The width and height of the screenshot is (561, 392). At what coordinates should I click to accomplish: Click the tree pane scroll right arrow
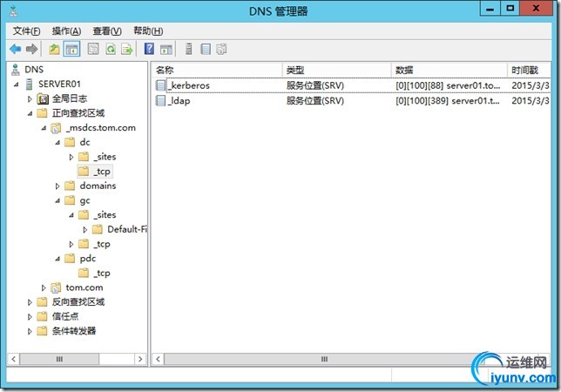[140, 359]
